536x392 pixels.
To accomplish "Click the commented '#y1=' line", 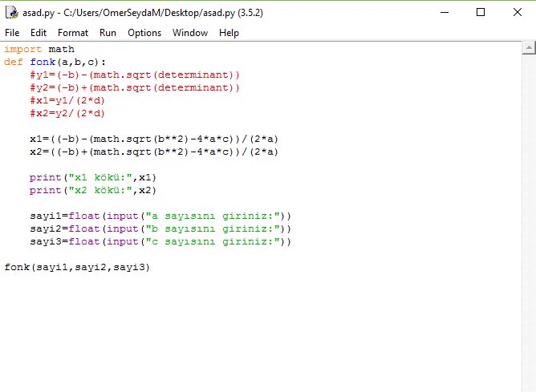I will (x=135, y=75).
